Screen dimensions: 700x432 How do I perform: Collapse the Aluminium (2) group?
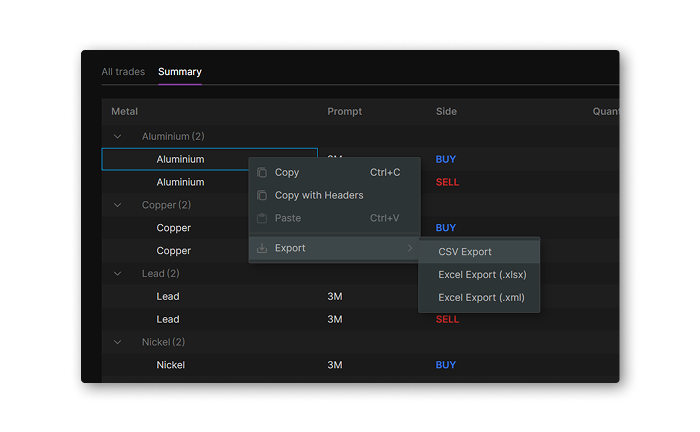[118, 136]
